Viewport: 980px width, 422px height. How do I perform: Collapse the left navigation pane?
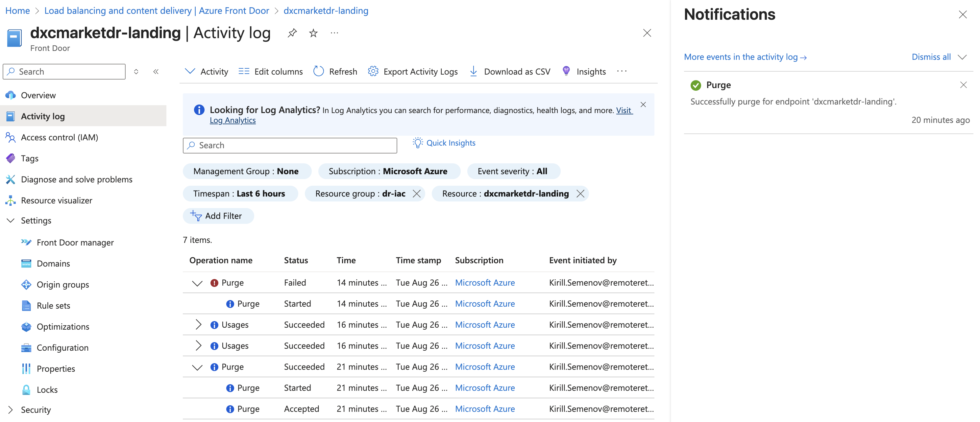(156, 71)
